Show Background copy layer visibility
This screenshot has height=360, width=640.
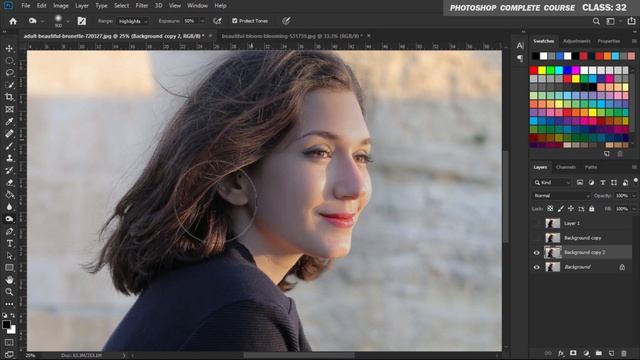(x=537, y=238)
